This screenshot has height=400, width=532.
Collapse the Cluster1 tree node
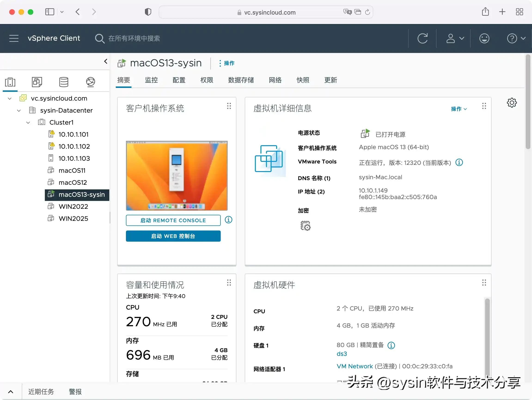pos(28,122)
